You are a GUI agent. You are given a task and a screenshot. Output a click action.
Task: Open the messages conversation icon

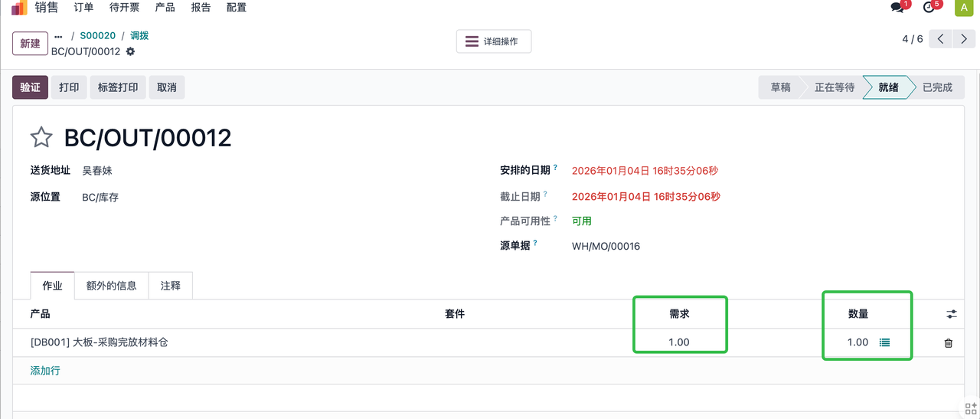point(898,8)
